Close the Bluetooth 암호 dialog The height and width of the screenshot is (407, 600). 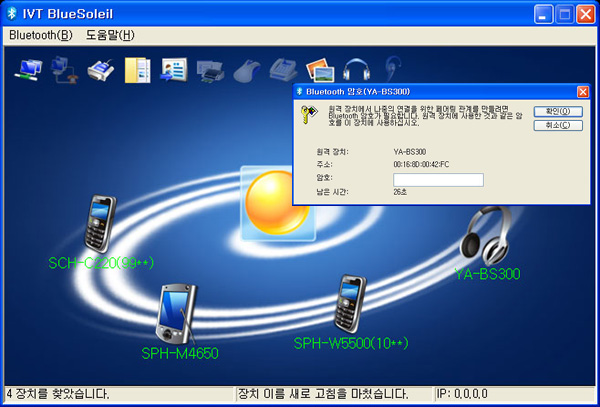tap(583, 92)
